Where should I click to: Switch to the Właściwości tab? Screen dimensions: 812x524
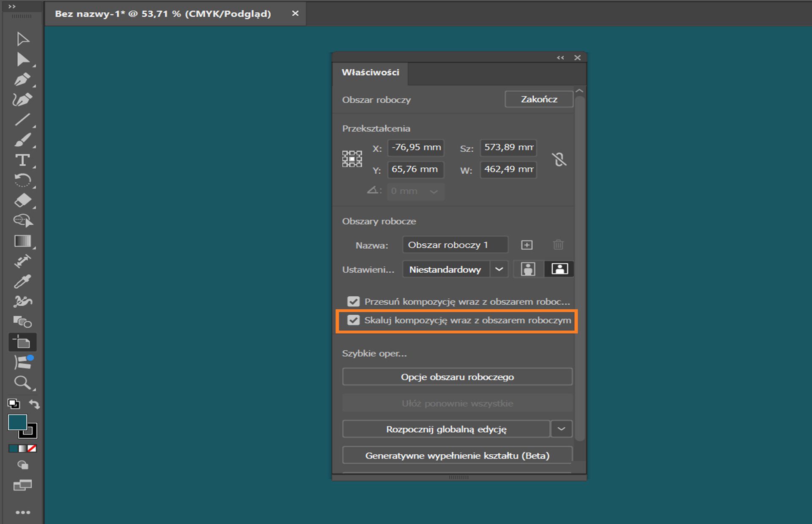[370, 72]
